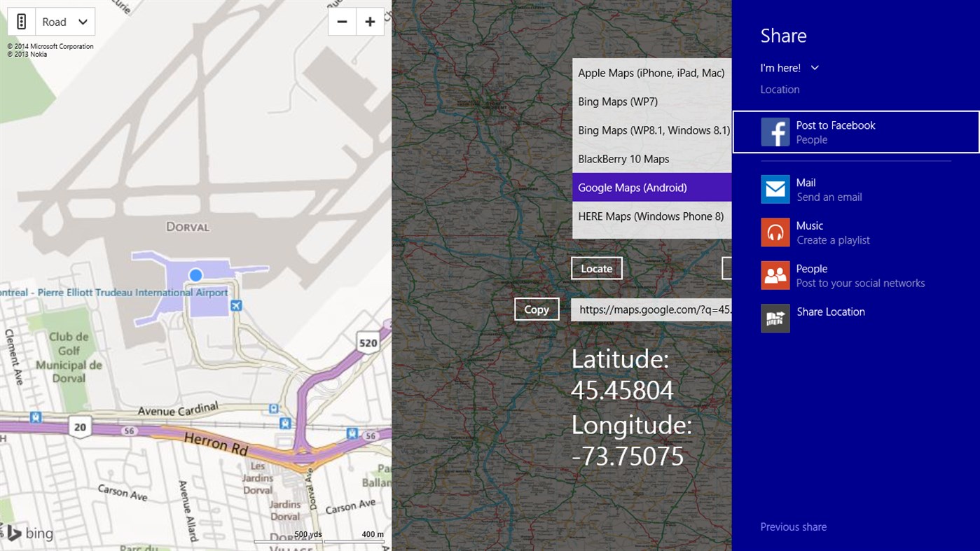Collapse the I'm here! share dropdown
980x551 pixels.
pyautogui.click(x=814, y=68)
